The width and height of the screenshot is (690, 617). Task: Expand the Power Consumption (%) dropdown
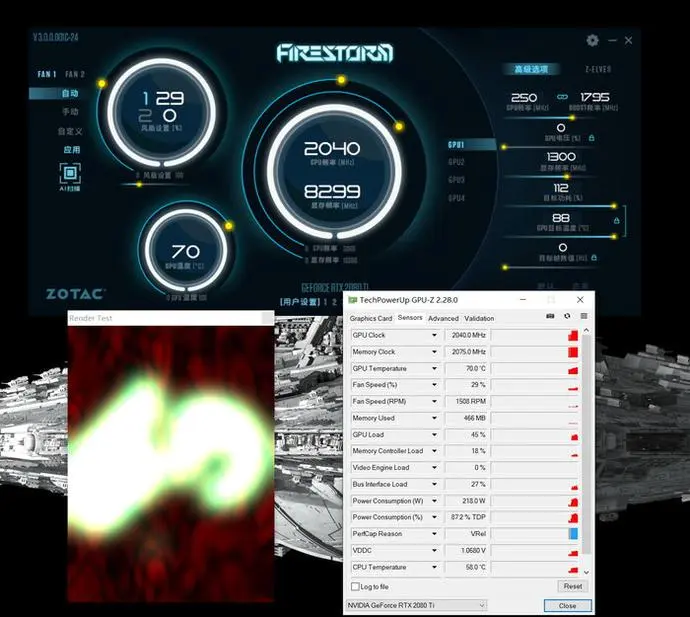click(434, 518)
